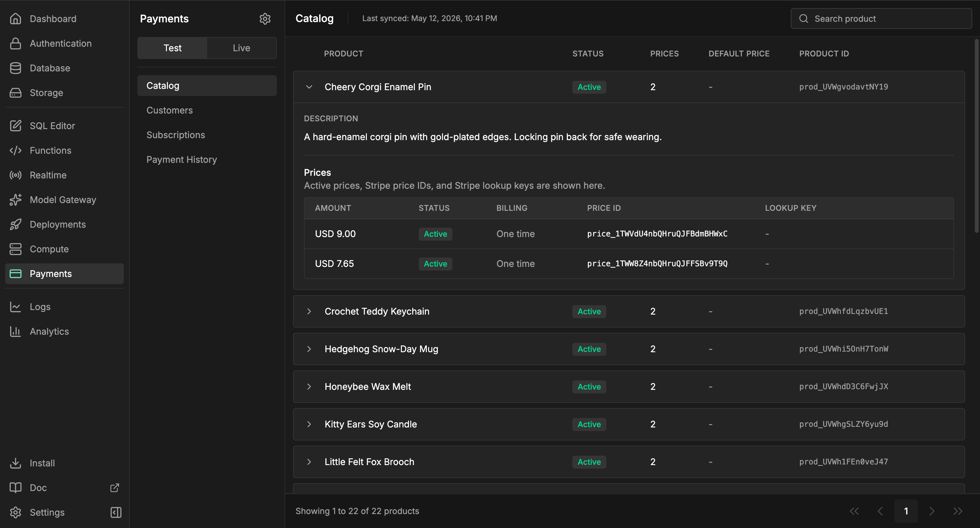Click Active badge of USD 9.00 price
This screenshot has height=528, width=980.
click(x=435, y=234)
